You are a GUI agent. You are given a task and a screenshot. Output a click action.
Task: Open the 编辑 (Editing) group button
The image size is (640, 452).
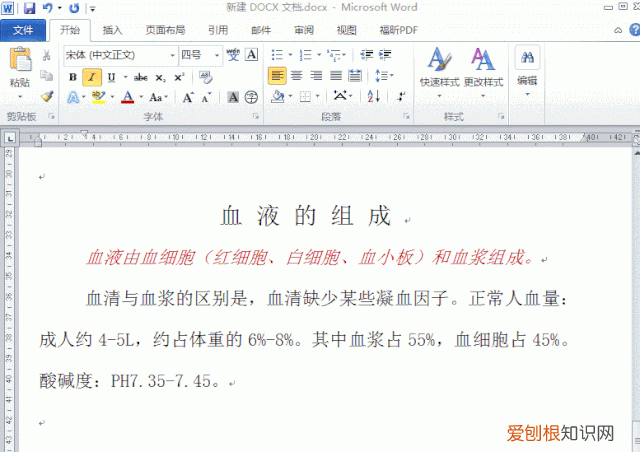pyautogui.click(x=527, y=71)
